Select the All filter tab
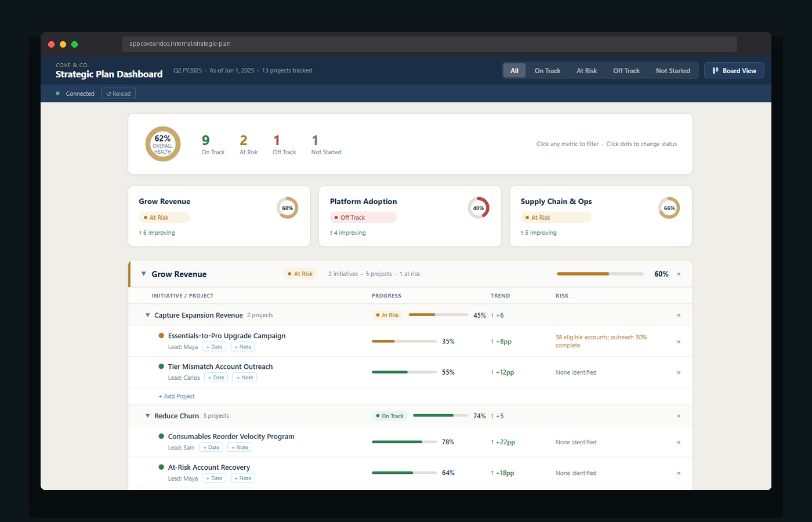 (514, 71)
